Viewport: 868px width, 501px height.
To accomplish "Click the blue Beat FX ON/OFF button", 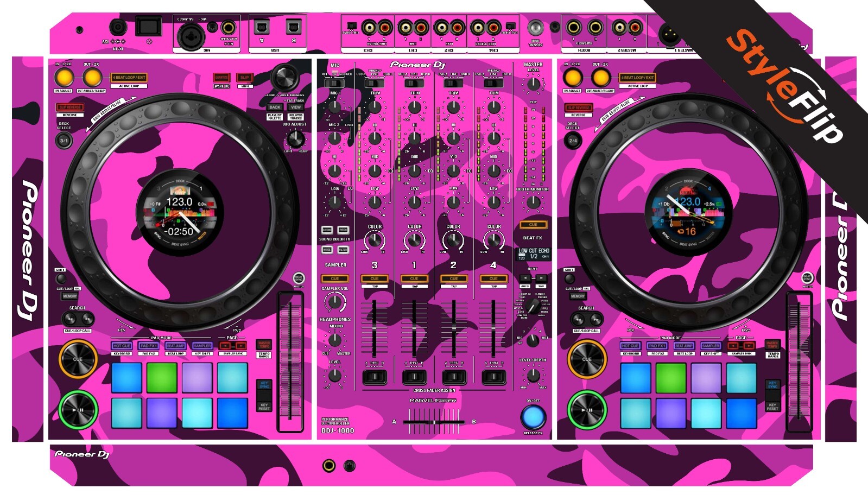I will [x=533, y=417].
